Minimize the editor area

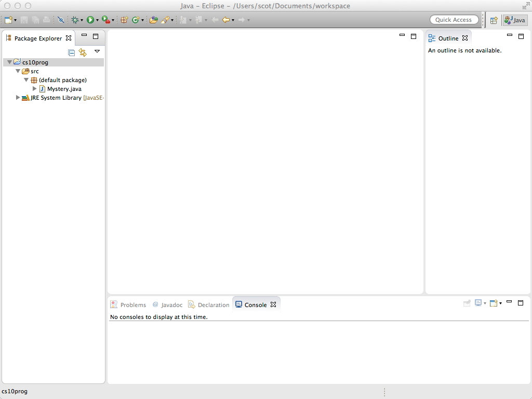click(x=402, y=35)
